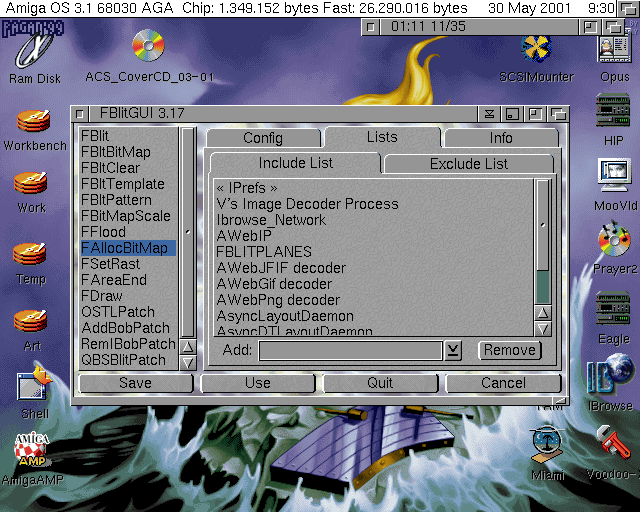Viewport: 640px width, 512px height.
Task: Select FBltBitMap in the patch list
Action: pos(128,152)
